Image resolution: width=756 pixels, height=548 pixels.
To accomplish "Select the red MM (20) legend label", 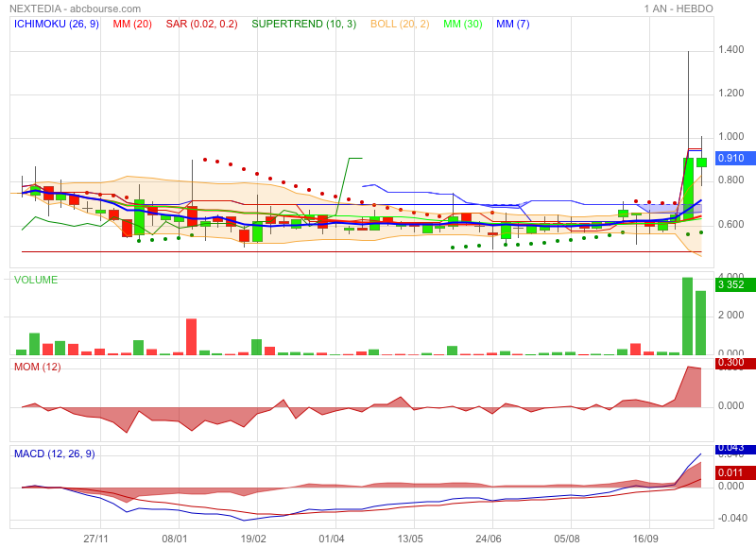I will pos(132,25).
